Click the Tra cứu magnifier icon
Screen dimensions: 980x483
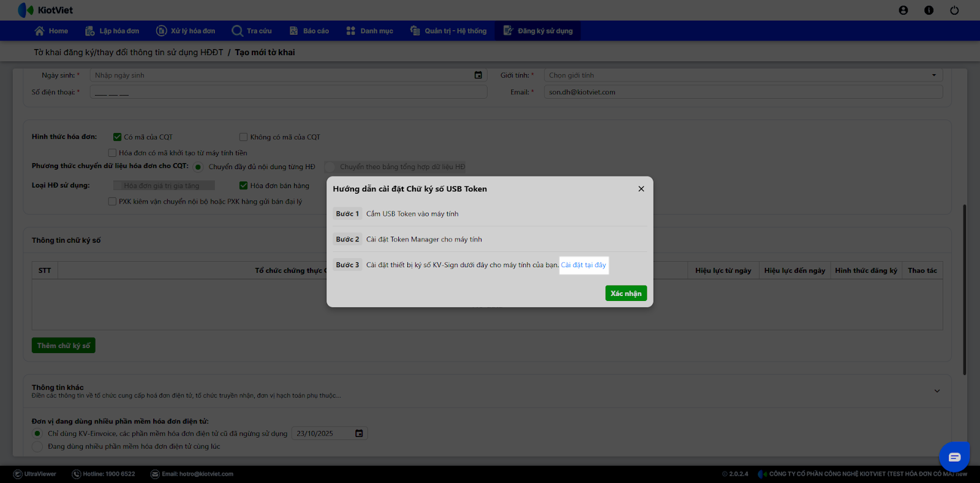coord(238,31)
